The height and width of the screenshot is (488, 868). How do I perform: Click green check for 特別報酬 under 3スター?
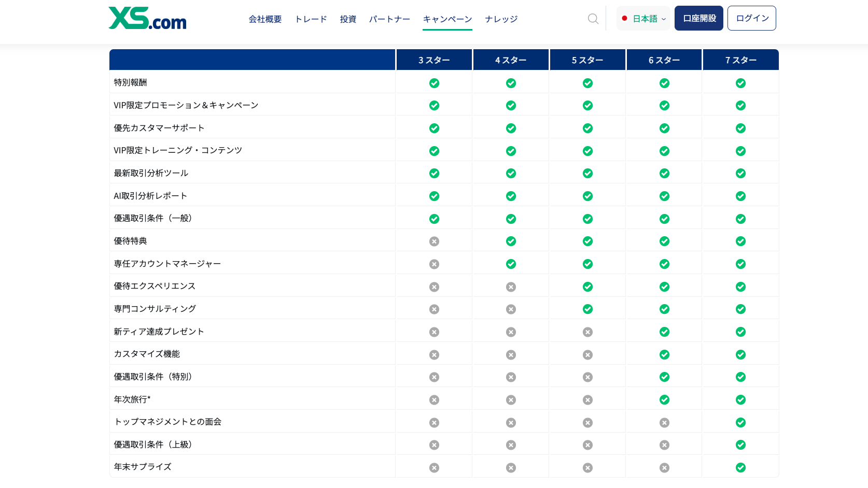[x=434, y=83]
